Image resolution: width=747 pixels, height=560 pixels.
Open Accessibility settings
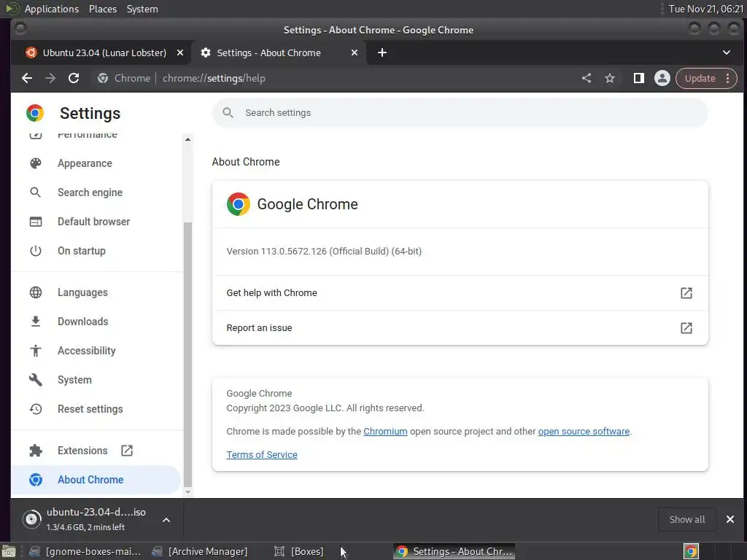click(87, 351)
